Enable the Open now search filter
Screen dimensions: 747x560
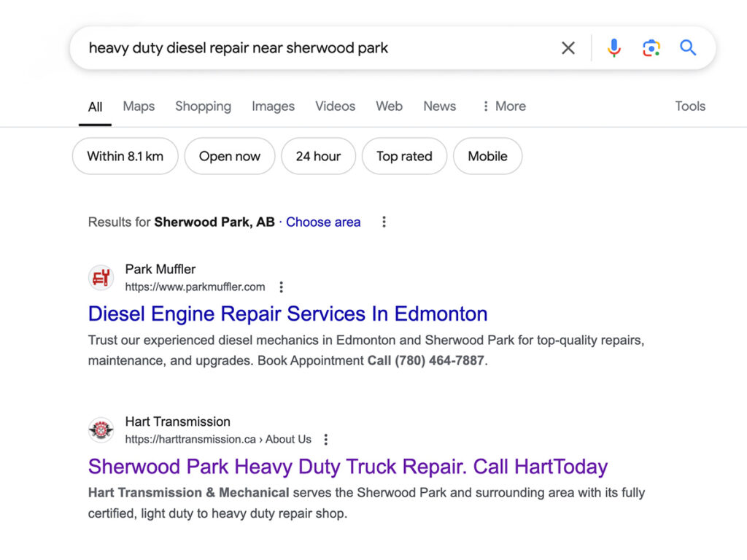[x=229, y=156]
